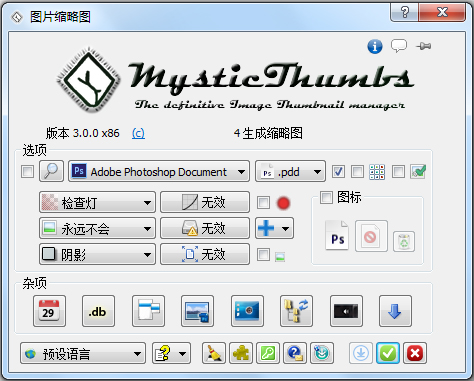Toggle the checkbox next to small image icon
474x381 pixels.
click(x=263, y=255)
